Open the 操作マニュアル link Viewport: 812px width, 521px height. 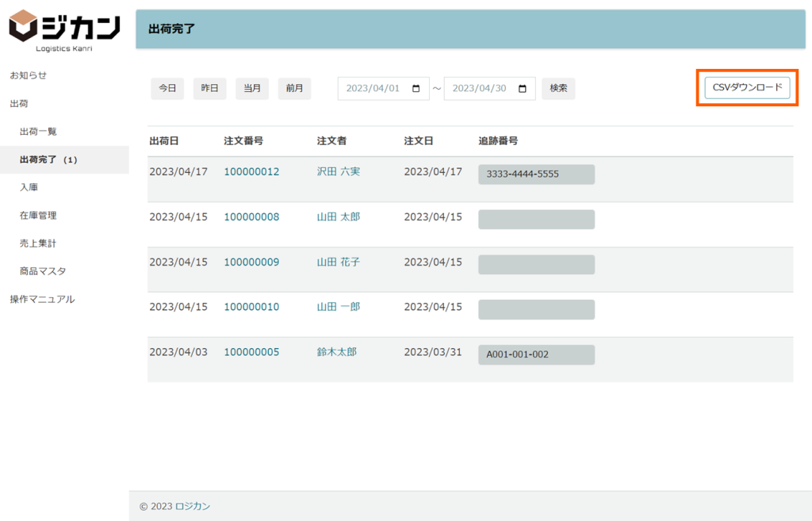(x=42, y=300)
